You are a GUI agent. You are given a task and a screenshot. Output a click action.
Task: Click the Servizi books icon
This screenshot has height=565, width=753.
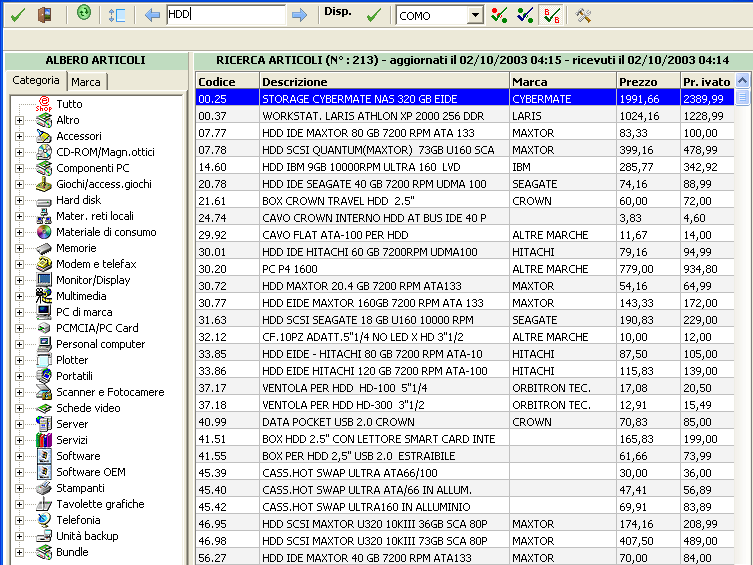point(44,440)
